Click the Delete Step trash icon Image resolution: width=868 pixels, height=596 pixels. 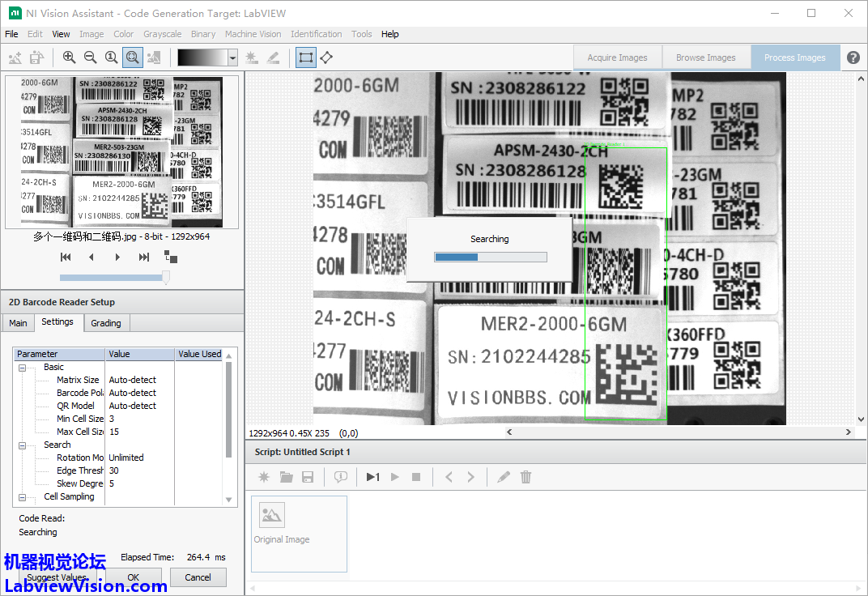coord(525,477)
